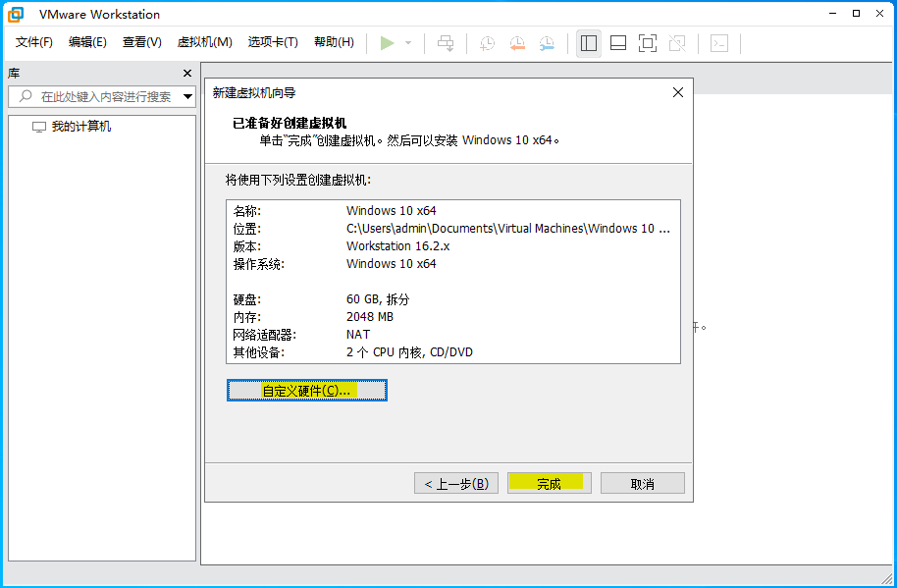Open the 帮助(H) menu
The height and width of the screenshot is (588, 897).
click(x=334, y=42)
